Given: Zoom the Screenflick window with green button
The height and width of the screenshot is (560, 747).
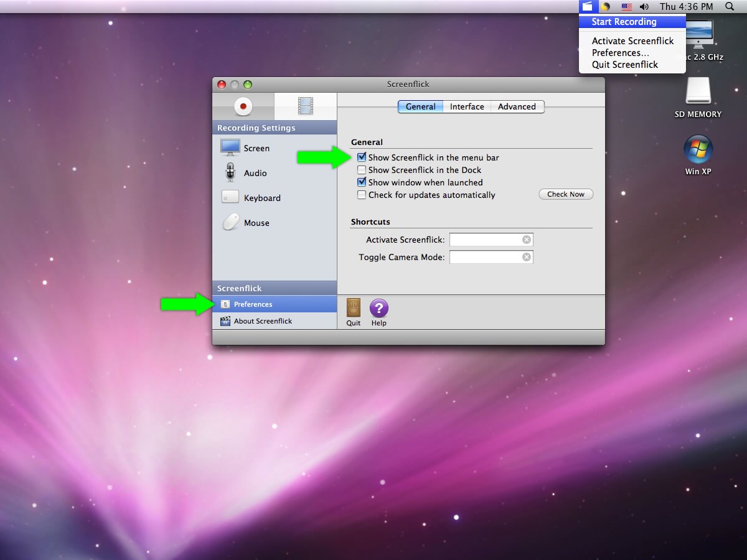Looking at the screenshot, I should pos(248,85).
